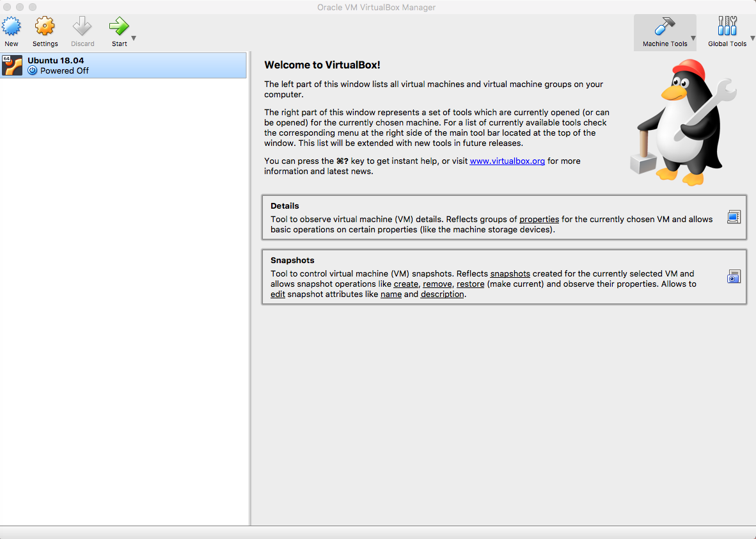Click the Discard arrow icon

82,26
